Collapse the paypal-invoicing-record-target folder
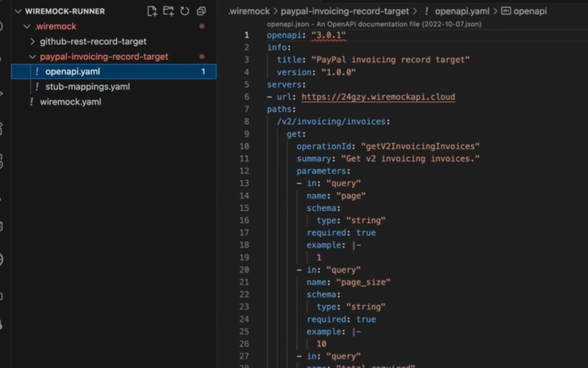Image resolution: width=588 pixels, height=368 pixels. pos(32,57)
